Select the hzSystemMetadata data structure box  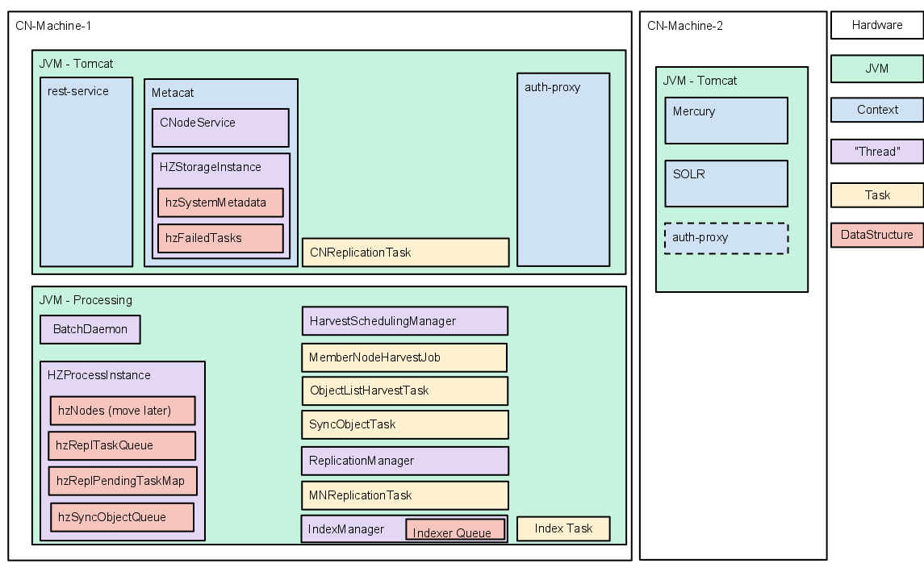pos(220,202)
